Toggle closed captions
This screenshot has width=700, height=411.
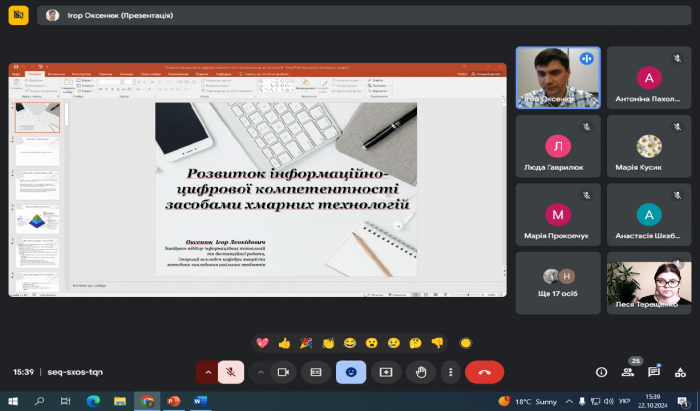click(316, 371)
